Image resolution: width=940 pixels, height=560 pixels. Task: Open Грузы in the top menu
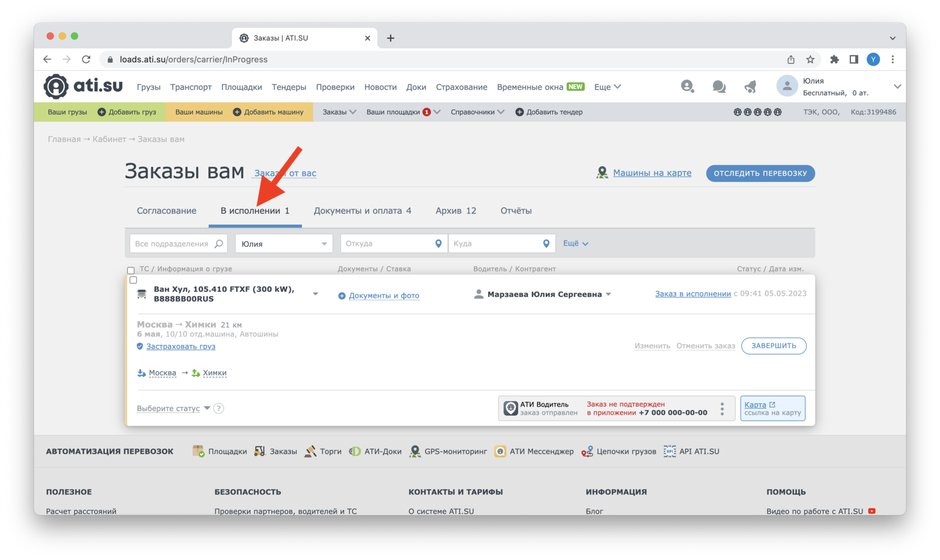(x=149, y=87)
